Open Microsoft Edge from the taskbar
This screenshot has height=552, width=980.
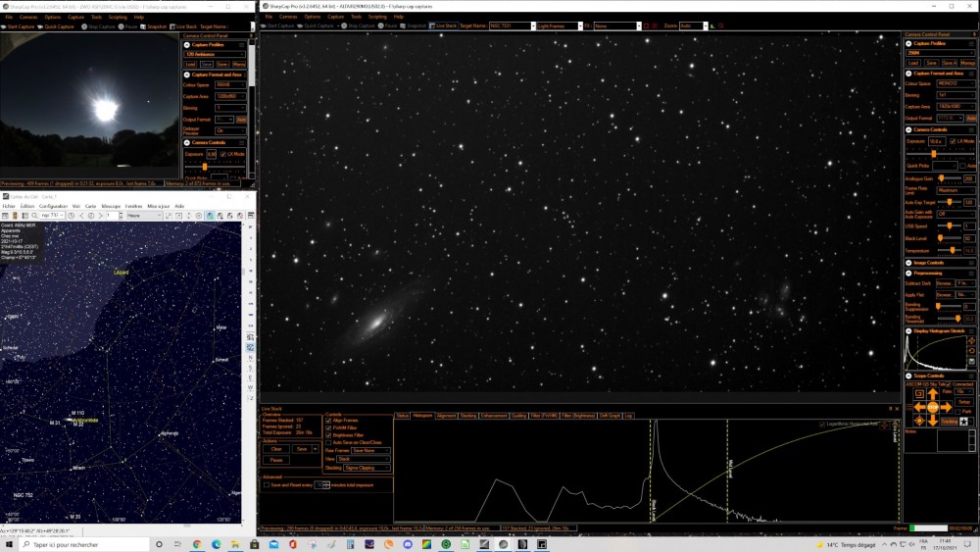click(217, 544)
